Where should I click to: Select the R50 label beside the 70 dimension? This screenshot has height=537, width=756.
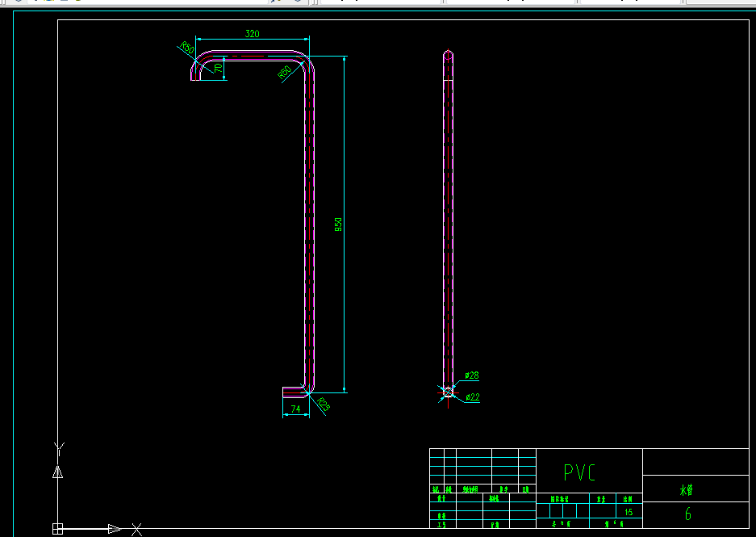point(187,48)
